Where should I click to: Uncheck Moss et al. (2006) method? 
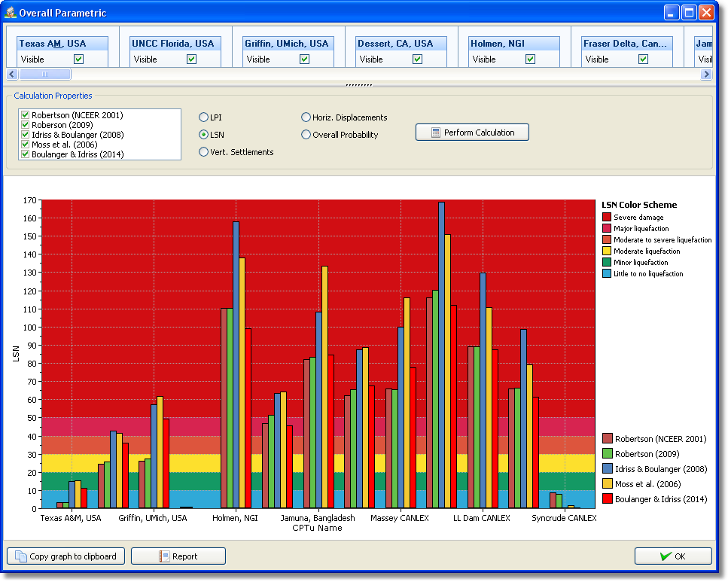pos(26,145)
